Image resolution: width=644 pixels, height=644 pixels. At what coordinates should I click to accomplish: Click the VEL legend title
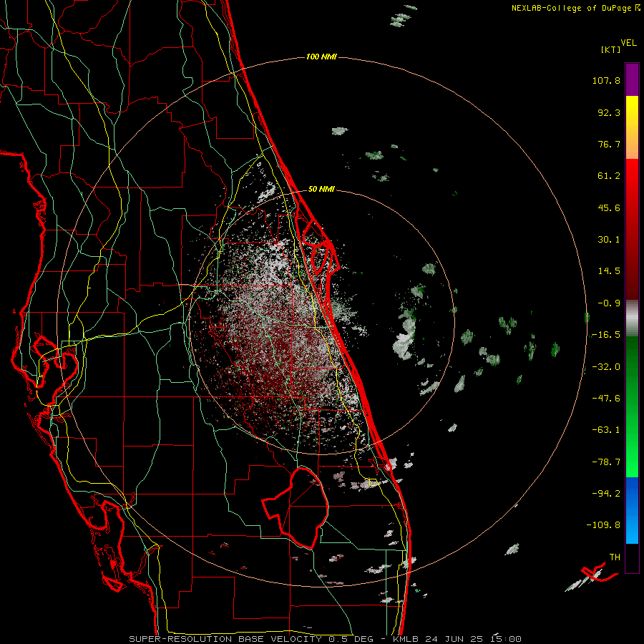(x=628, y=43)
